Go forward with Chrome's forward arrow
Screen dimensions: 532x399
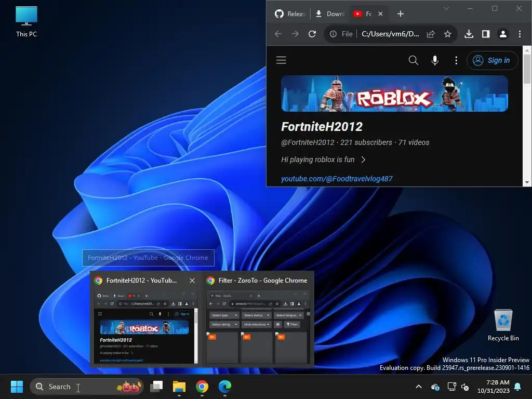(x=295, y=34)
